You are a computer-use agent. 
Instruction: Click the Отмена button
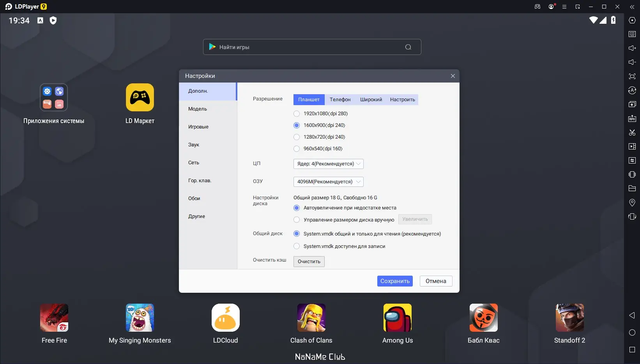[436, 281]
